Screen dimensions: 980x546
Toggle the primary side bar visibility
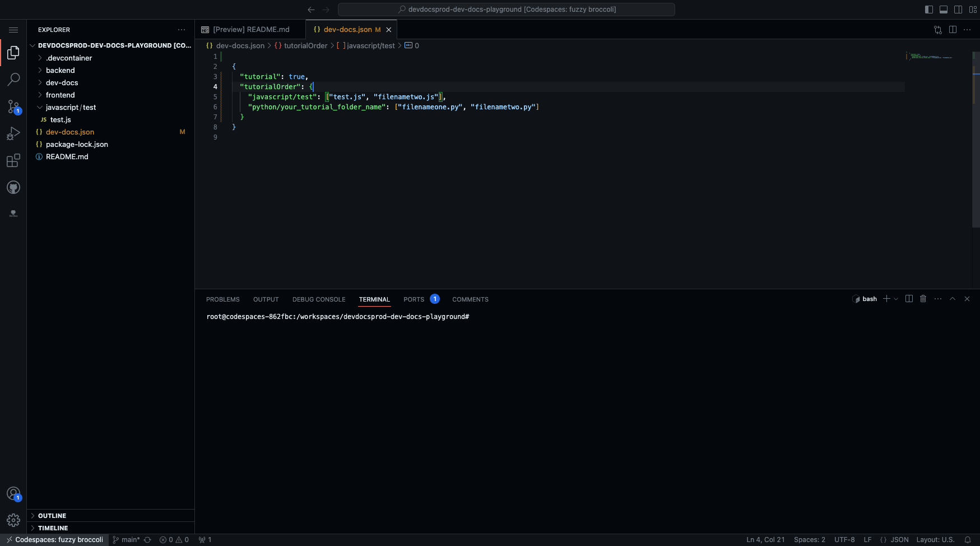(929, 10)
